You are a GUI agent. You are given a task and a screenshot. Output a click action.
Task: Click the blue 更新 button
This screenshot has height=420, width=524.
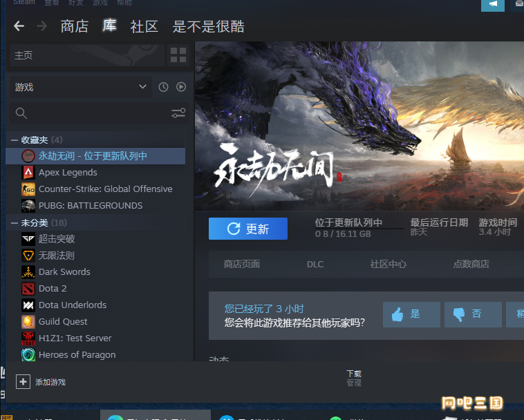(248, 229)
